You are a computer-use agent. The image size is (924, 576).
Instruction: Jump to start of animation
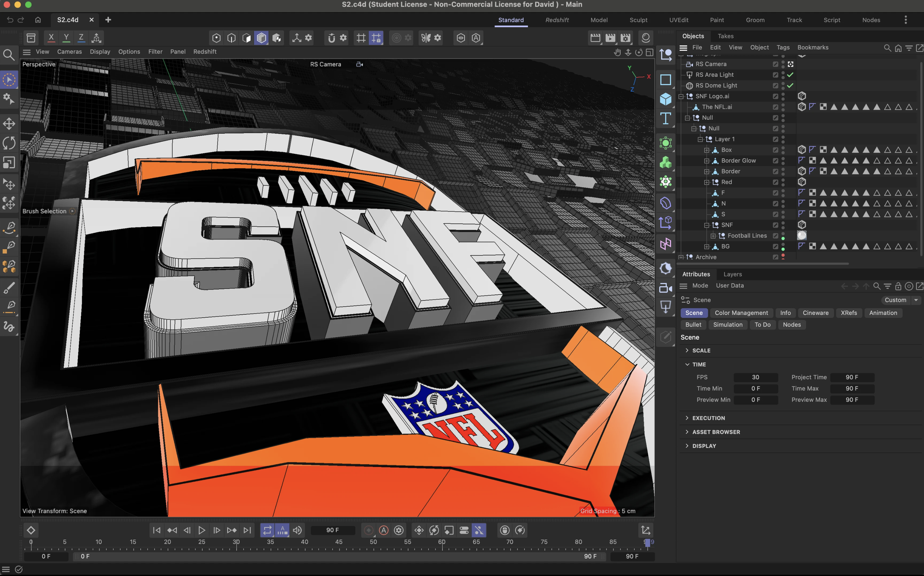coord(156,530)
